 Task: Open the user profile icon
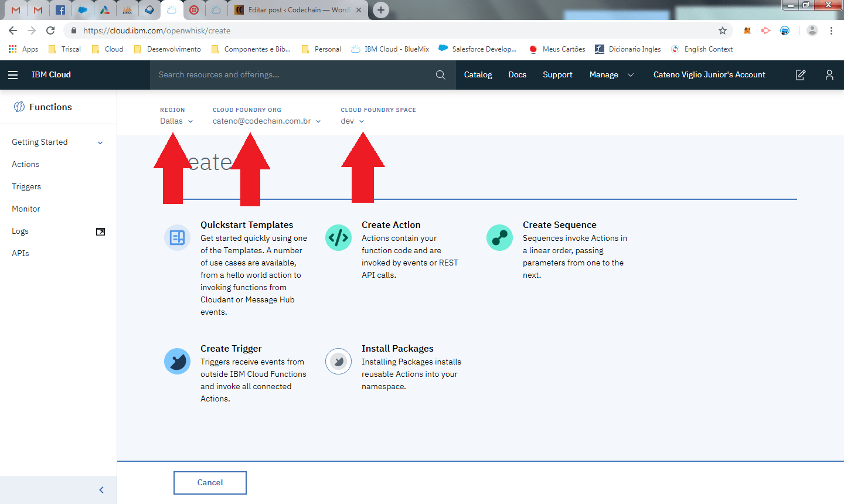click(x=829, y=75)
